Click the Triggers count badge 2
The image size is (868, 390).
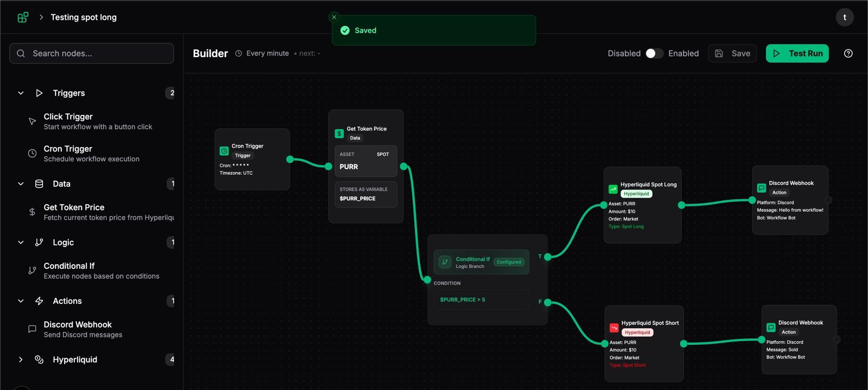(171, 93)
